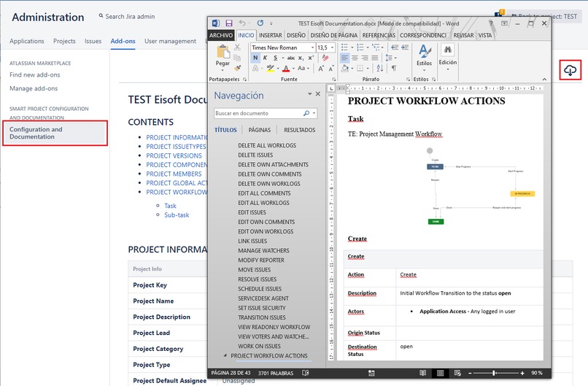The height and width of the screenshot is (386, 588).
Task: Click the Redo arrow in Word's title bar
Action: (x=260, y=23)
